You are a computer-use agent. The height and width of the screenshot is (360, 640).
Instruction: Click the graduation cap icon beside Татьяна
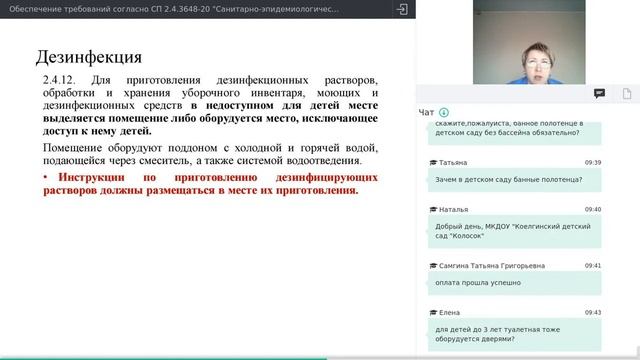pos(433,162)
